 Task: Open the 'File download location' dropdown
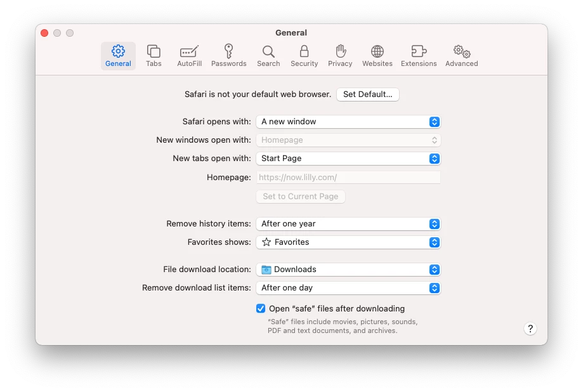pyautogui.click(x=348, y=270)
